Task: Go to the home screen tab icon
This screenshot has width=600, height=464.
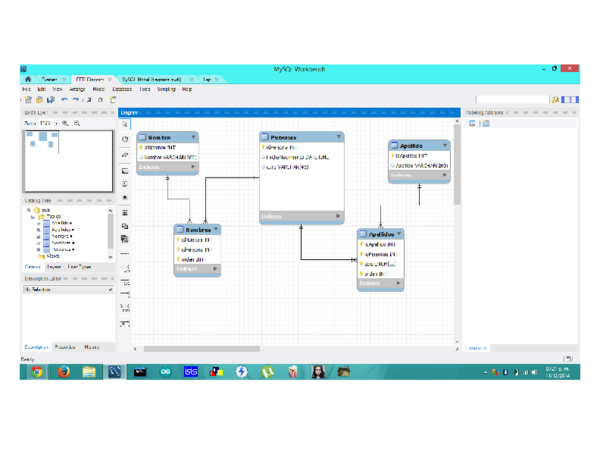Action: (x=28, y=79)
